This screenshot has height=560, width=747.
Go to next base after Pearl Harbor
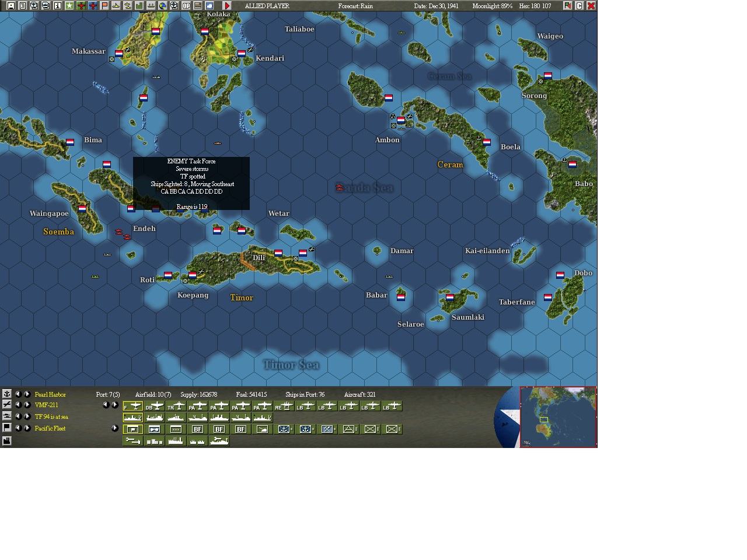(x=27, y=394)
